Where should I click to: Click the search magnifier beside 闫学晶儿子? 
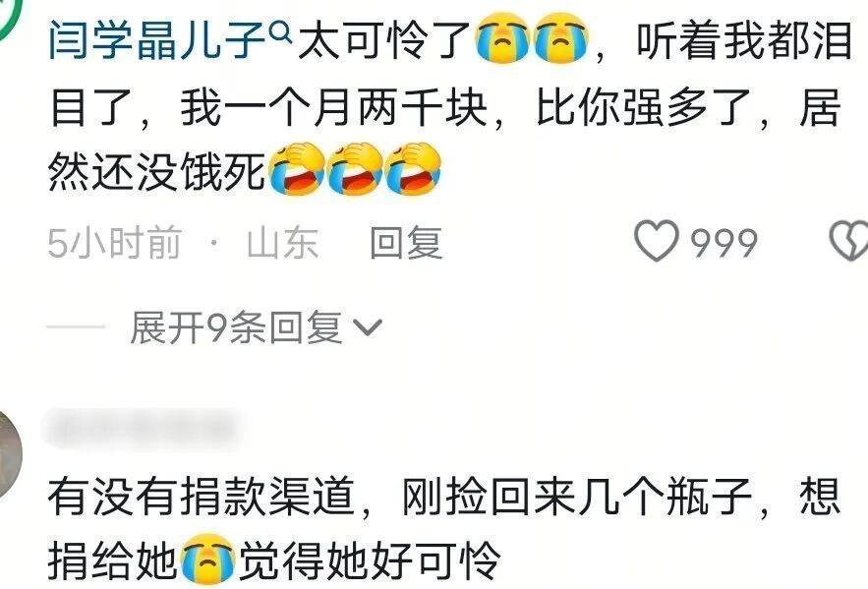pos(281,34)
